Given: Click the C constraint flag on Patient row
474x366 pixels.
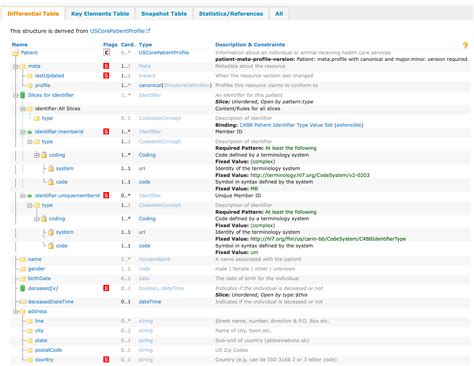Looking at the screenshot, I should pyautogui.click(x=106, y=52).
